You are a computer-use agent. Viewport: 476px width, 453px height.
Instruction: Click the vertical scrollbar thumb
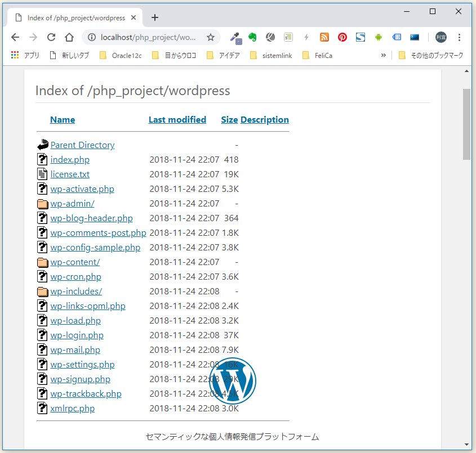click(x=466, y=124)
